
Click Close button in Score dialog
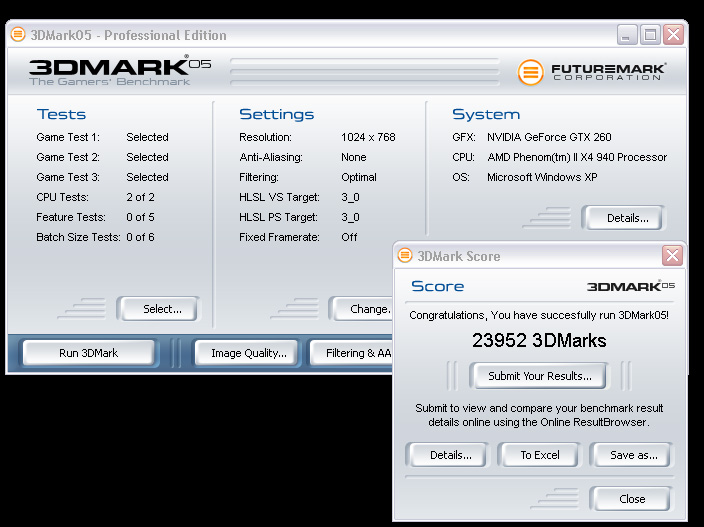pos(632,499)
